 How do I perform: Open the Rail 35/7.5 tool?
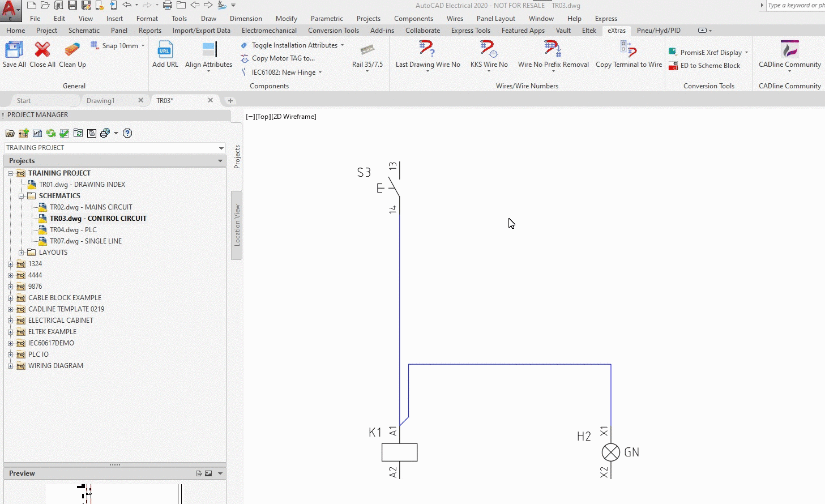coord(367,50)
